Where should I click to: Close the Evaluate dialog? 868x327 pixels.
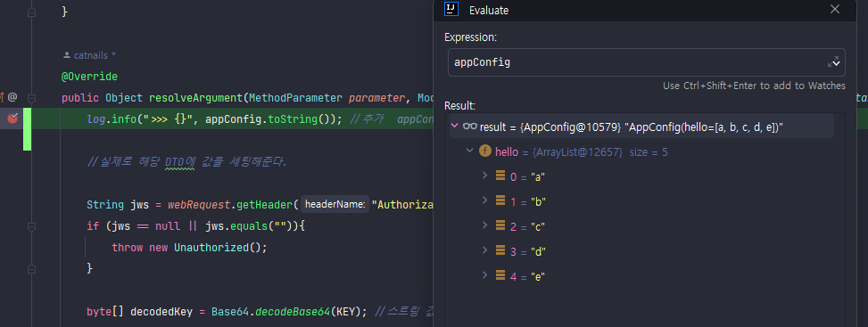[x=835, y=10]
